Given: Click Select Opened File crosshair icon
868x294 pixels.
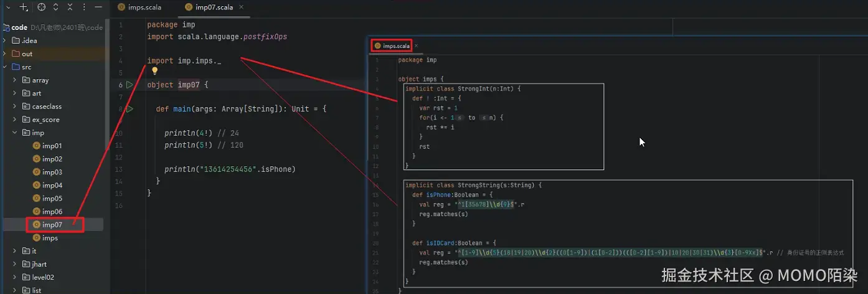Looking at the screenshot, I should (42, 7).
